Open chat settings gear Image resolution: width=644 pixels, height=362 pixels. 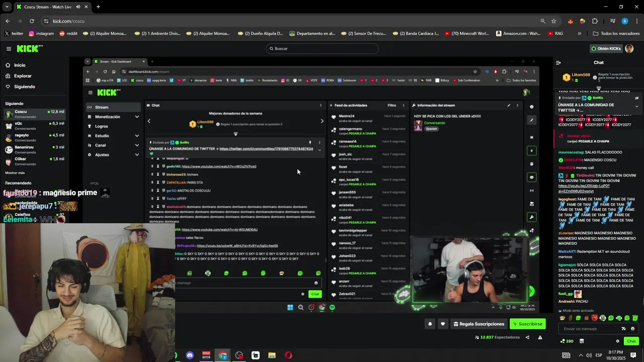click(x=618, y=341)
